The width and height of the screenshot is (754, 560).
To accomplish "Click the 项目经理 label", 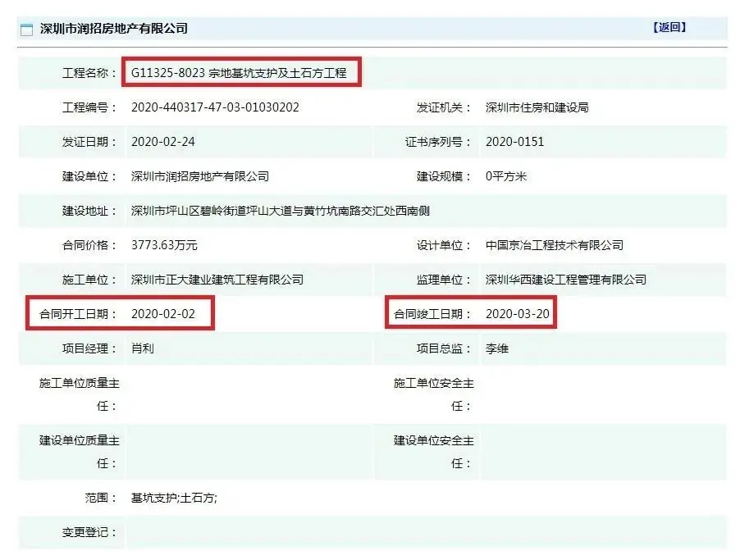I will (x=89, y=348).
